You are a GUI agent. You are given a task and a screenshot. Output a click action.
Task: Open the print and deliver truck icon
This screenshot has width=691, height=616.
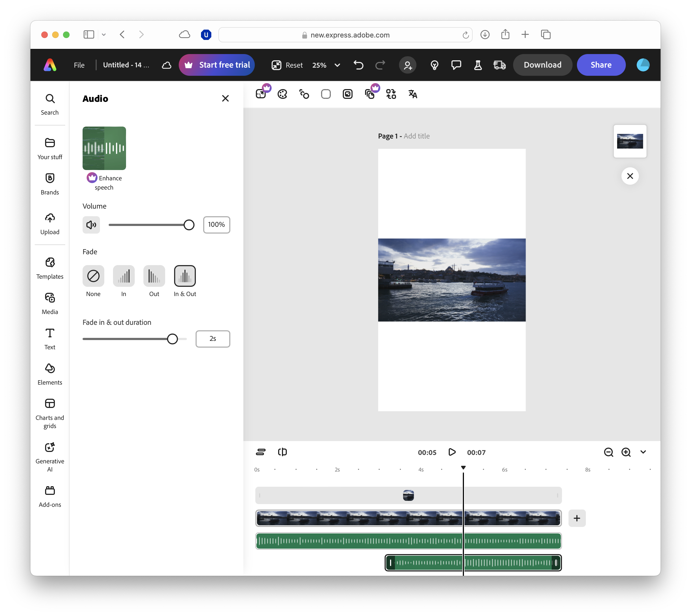(x=500, y=65)
